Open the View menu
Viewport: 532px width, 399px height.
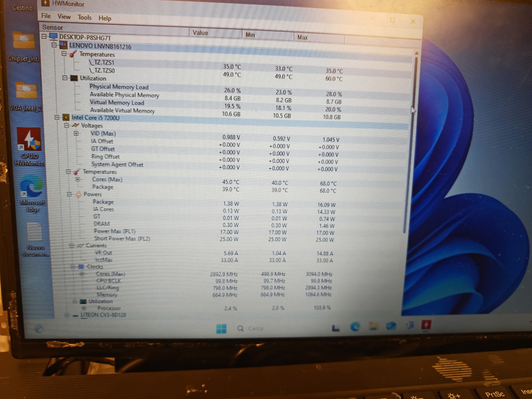pos(64,17)
